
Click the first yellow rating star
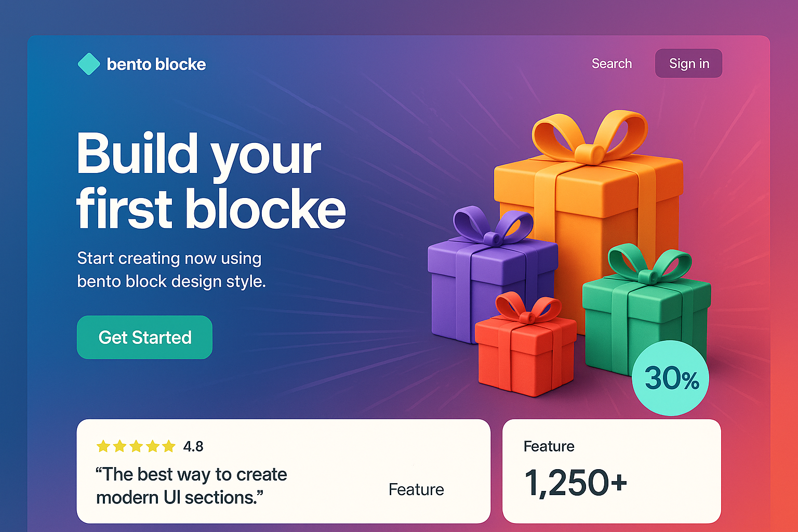[x=103, y=446]
